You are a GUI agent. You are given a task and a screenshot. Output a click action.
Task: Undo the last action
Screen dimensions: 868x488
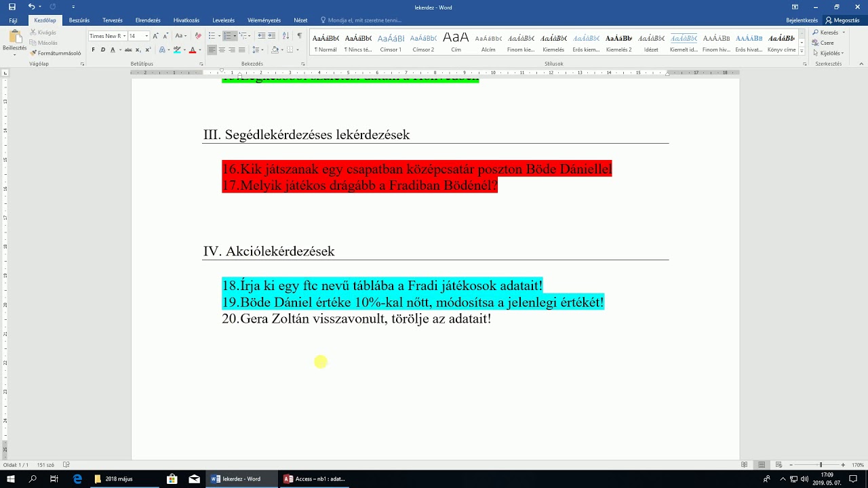[x=31, y=7]
